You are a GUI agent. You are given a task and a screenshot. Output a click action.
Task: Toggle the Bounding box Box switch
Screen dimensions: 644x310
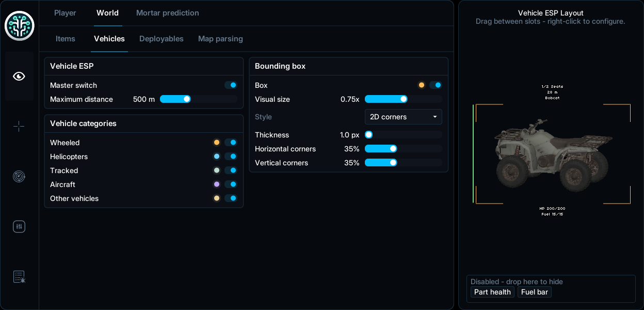pos(436,85)
